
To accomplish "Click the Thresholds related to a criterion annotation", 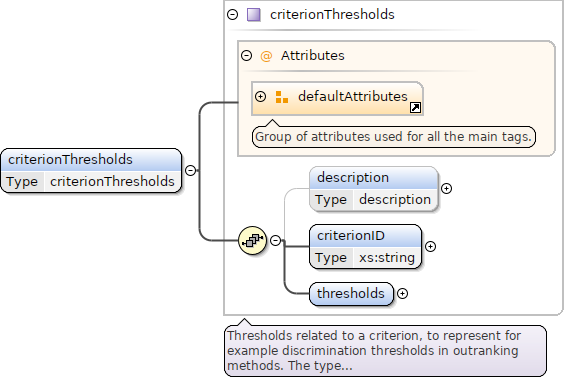I will 385,351.
